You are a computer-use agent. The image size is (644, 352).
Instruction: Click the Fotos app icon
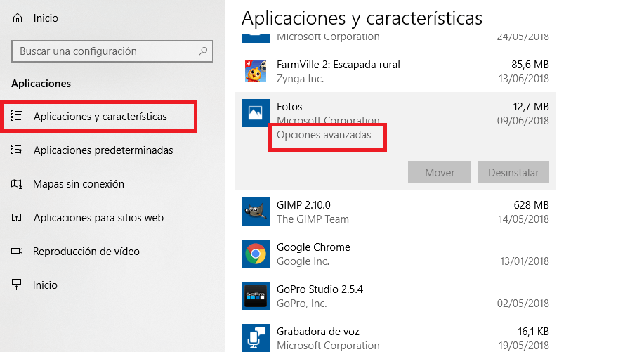pos(256,113)
